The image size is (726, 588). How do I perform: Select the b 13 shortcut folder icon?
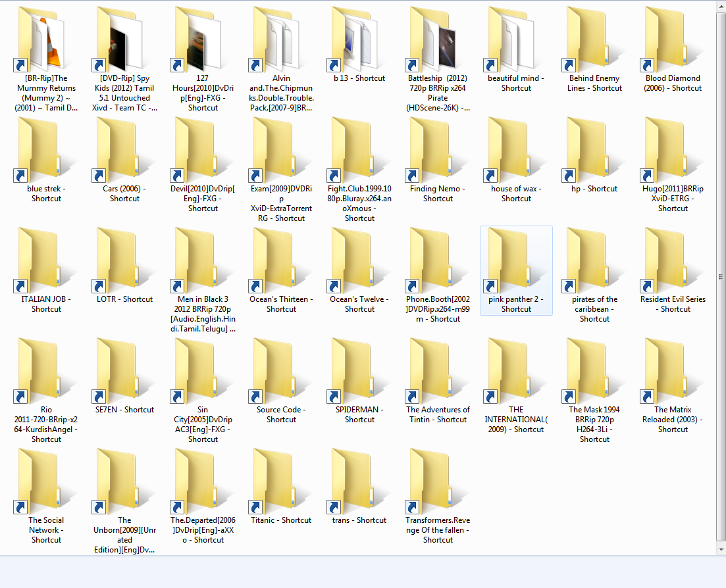353,39
